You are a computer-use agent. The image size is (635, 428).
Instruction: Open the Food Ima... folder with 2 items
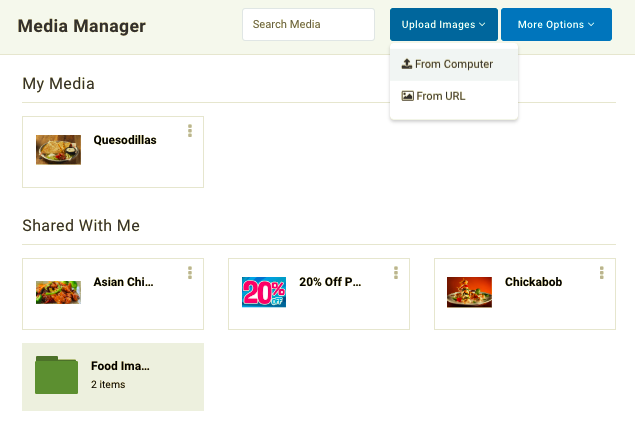pos(113,377)
